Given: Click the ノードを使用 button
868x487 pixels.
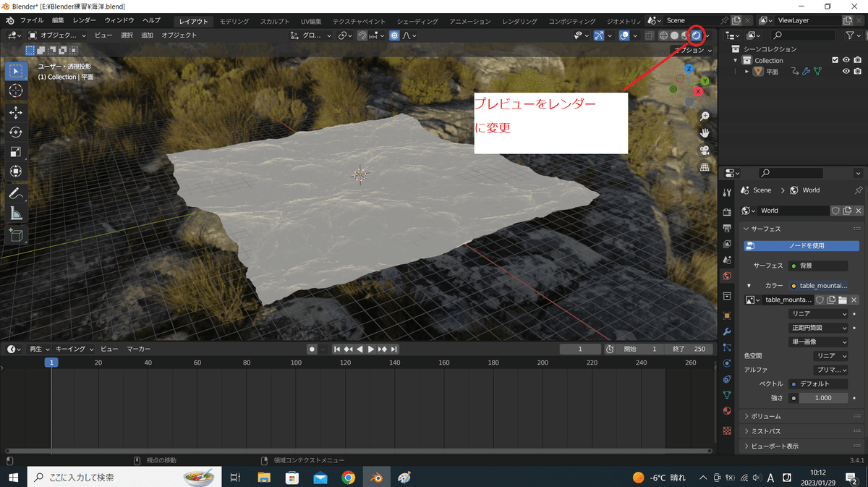Looking at the screenshot, I should pos(802,245).
